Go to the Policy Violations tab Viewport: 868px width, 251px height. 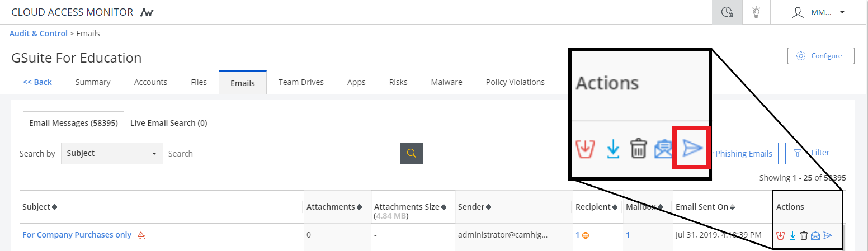(x=515, y=82)
